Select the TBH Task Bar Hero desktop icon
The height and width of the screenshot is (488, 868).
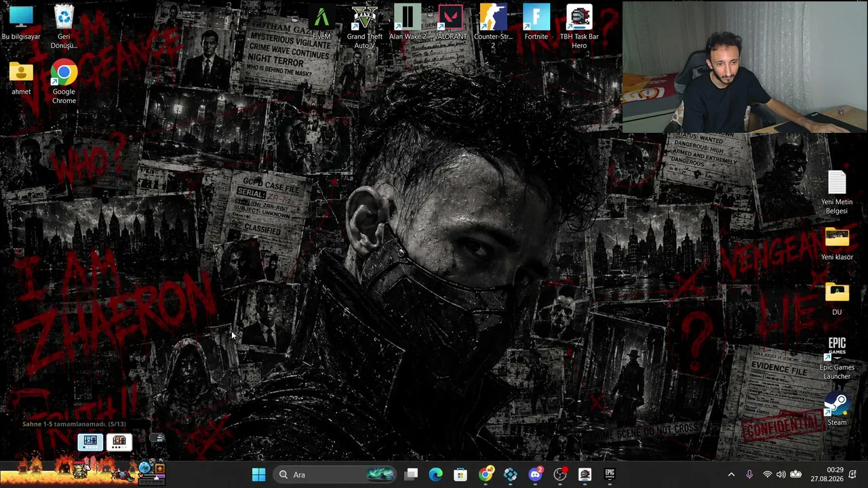(x=579, y=27)
